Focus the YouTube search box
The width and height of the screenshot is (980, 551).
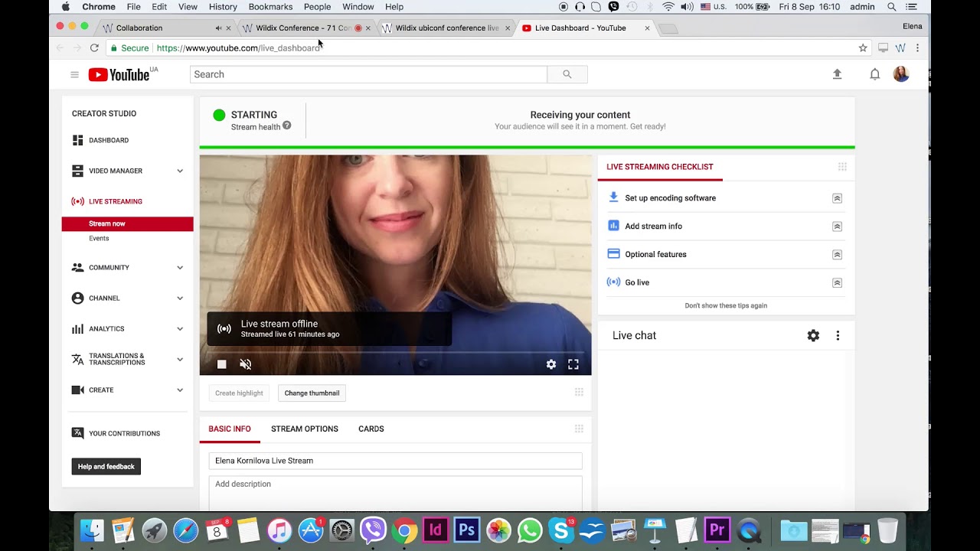[x=368, y=74]
